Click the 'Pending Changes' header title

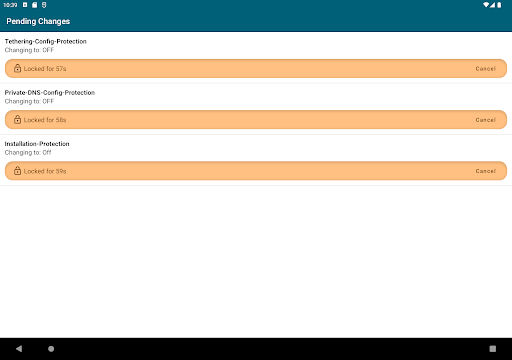(x=38, y=21)
